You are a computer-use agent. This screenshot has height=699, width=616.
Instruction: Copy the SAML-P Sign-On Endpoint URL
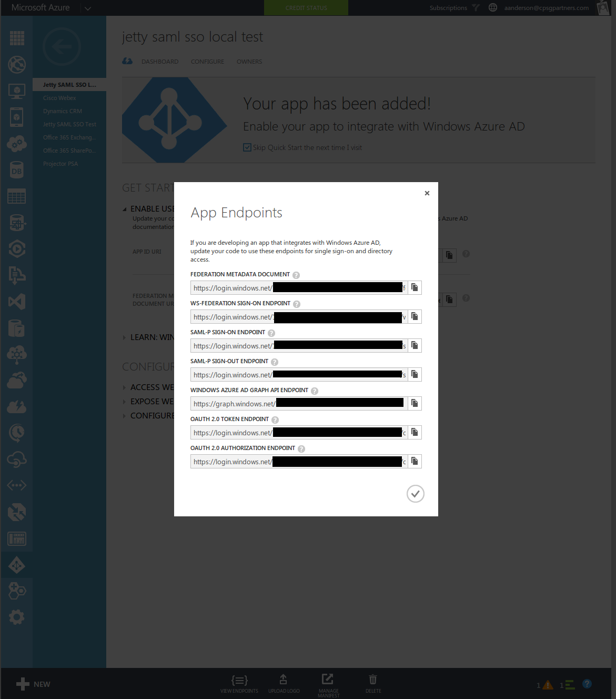pos(415,345)
